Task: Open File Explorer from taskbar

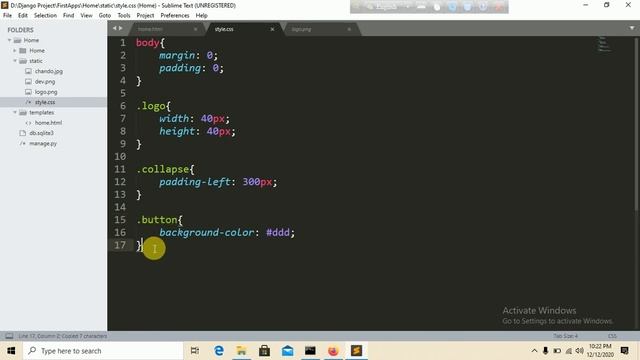Action: (242, 351)
